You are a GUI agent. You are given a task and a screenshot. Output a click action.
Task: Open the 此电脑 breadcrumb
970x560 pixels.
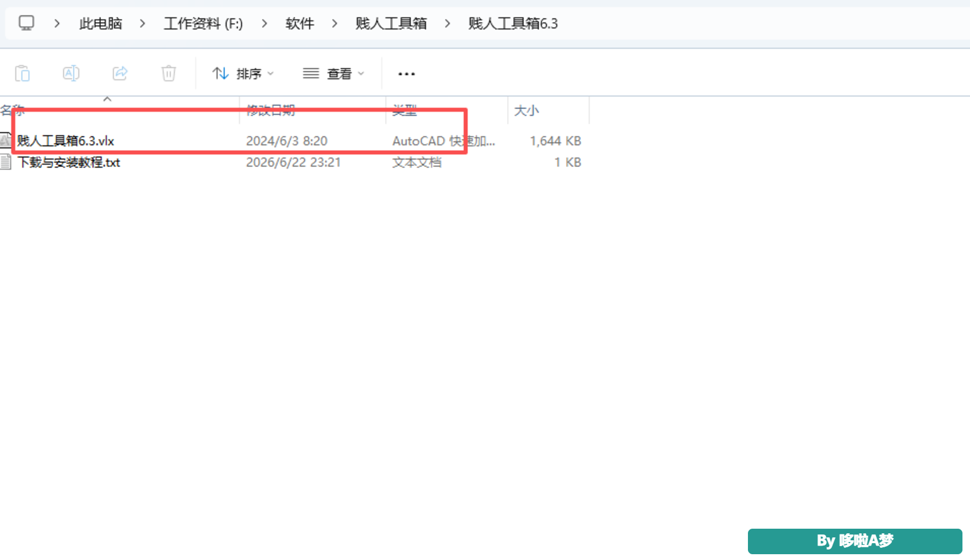coord(100,24)
